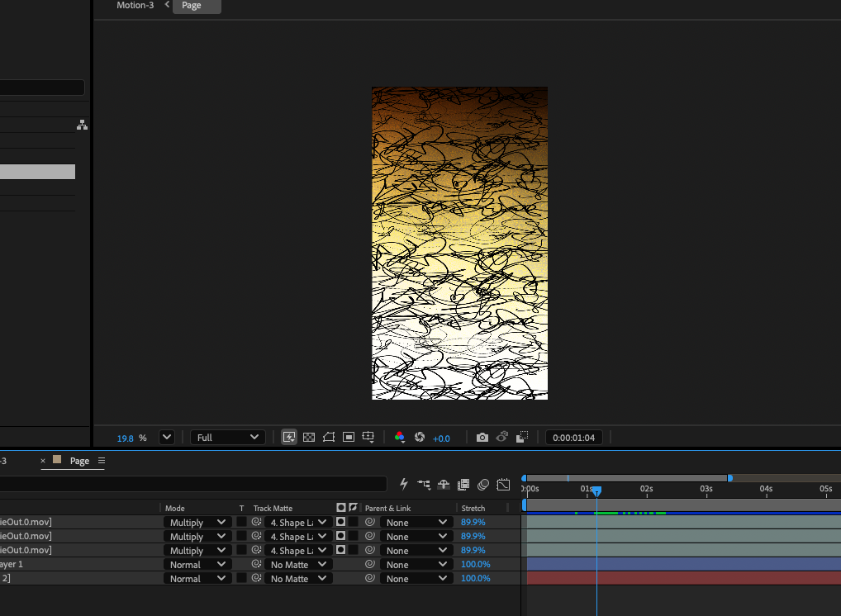Viewport: 841px width, 616px height.
Task: Open the Normal mode dropdown for "ayer 1"
Action: coord(197,565)
